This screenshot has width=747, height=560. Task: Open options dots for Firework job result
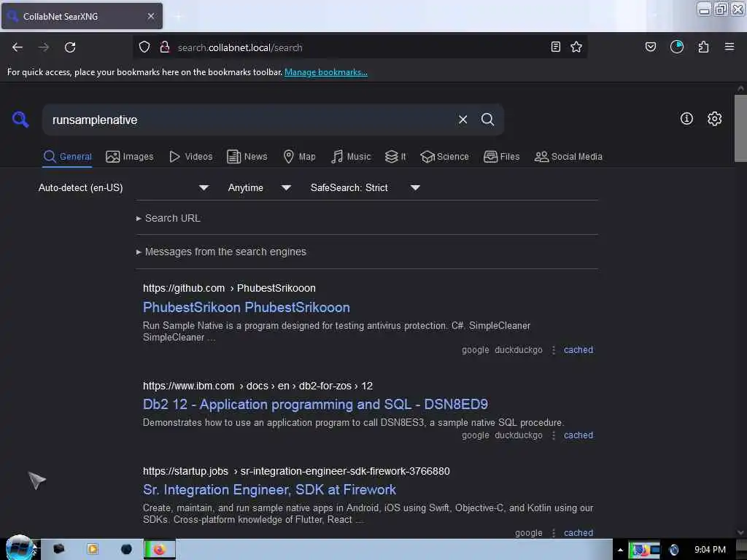(x=553, y=533)
